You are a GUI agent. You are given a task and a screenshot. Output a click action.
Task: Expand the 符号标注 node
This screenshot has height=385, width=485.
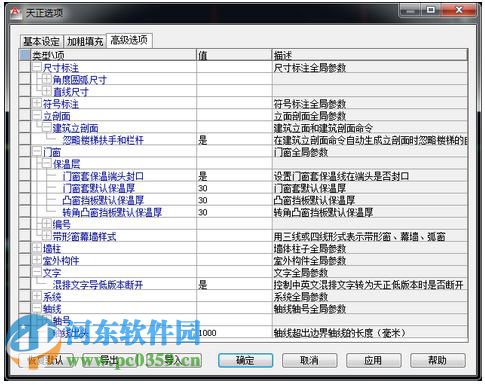[37, 104]
